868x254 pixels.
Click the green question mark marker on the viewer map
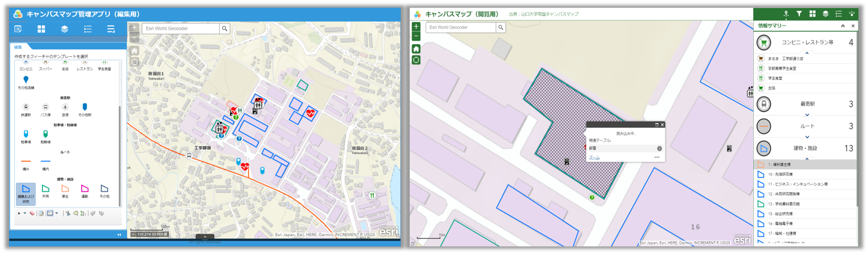tap(592, 197)
